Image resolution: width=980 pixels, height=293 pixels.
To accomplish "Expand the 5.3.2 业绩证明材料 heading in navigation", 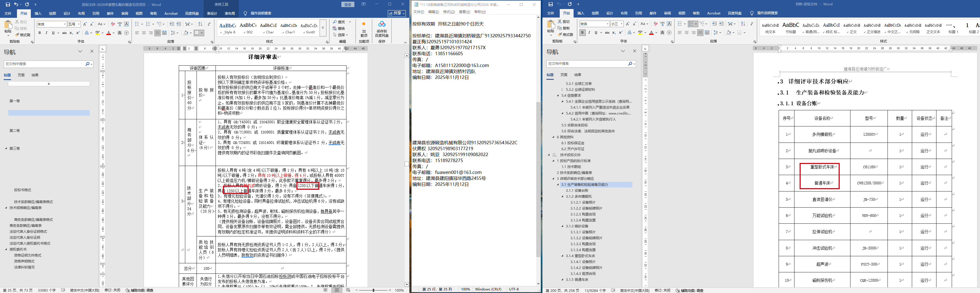I will 563,89.
